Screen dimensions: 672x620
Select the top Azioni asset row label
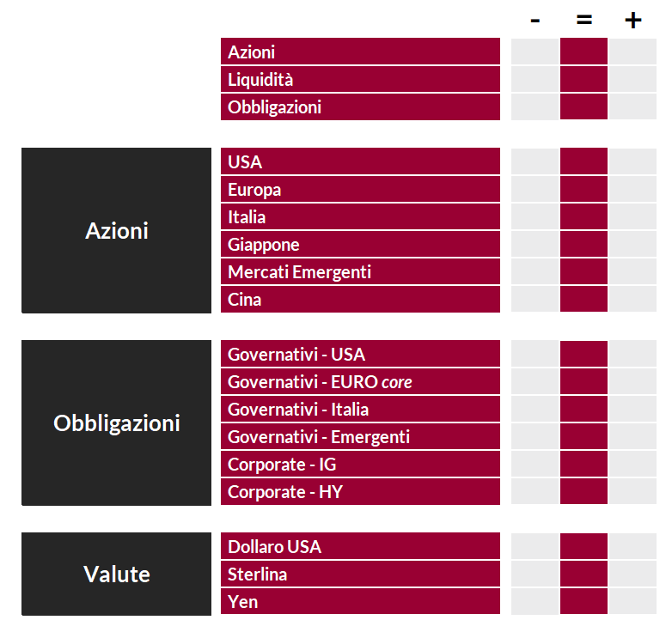[360, 52]
